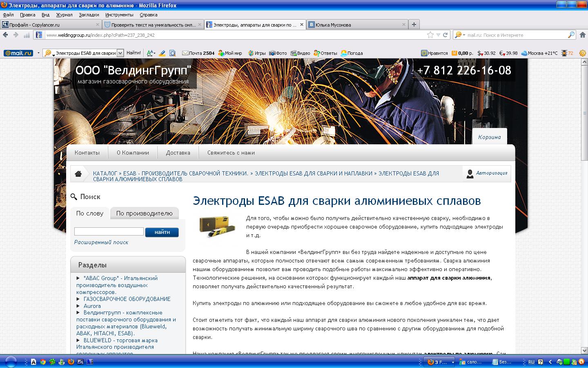Open the Корзина cart link

point(490,137)
